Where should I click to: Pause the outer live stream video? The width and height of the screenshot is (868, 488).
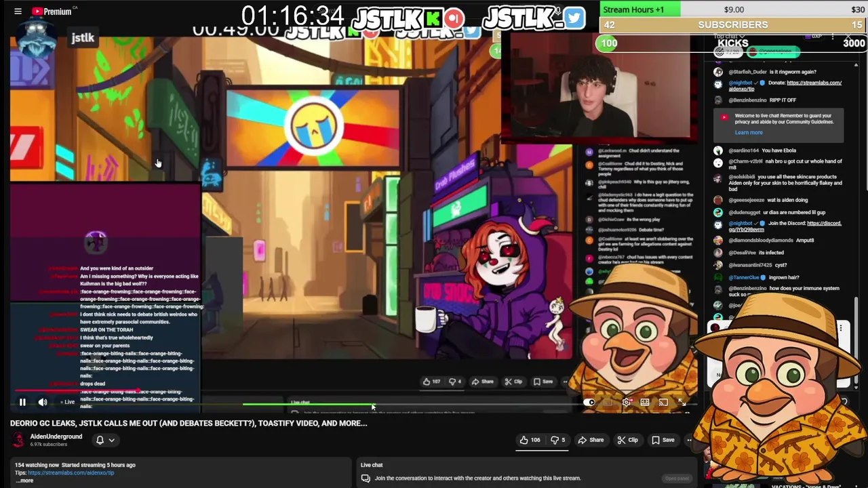pos(22,402)
